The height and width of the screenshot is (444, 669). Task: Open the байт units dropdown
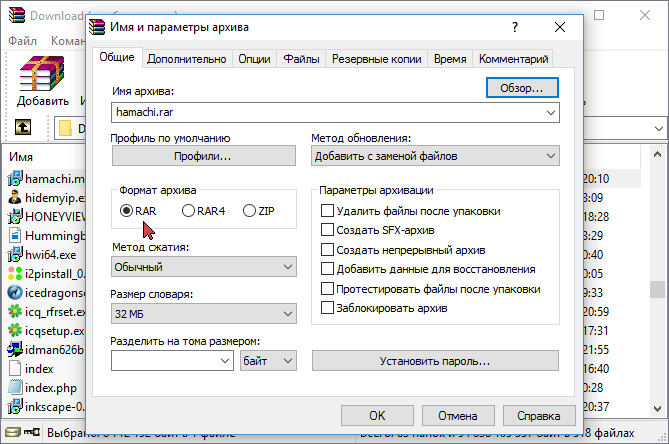[268, 361]
